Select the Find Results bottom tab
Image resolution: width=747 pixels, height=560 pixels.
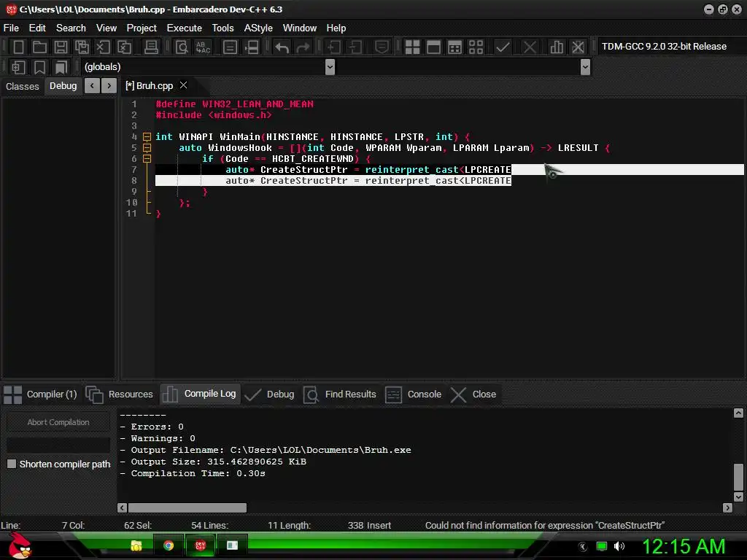coord(340,394)
